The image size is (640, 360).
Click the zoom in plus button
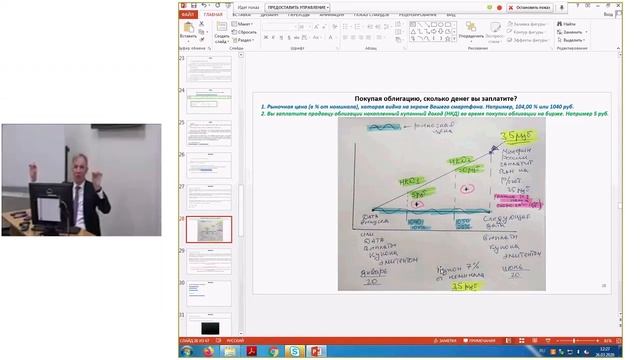(x=598, y=340)
